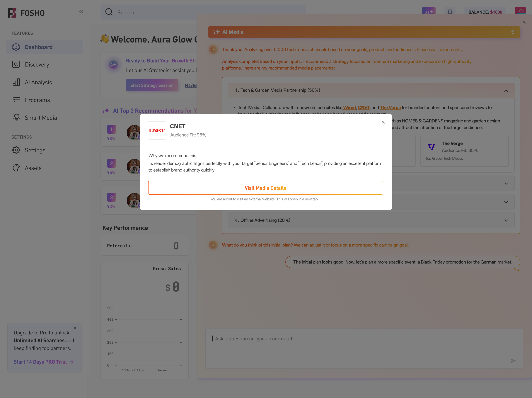Image resolution: width=532 pixels, height=398 pixels.
Task: Click the AI Strategist sparkle icon
Action: click(x=113, y=65)
